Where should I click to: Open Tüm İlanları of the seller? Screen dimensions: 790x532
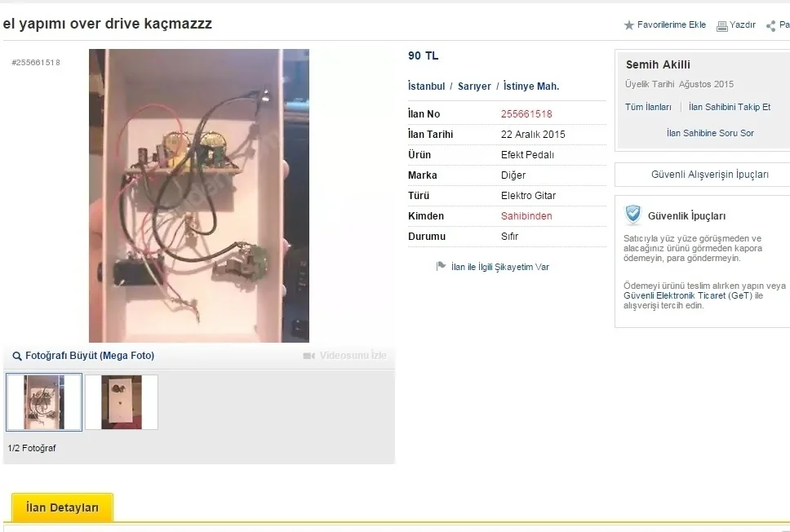click(x=648, y=107)
